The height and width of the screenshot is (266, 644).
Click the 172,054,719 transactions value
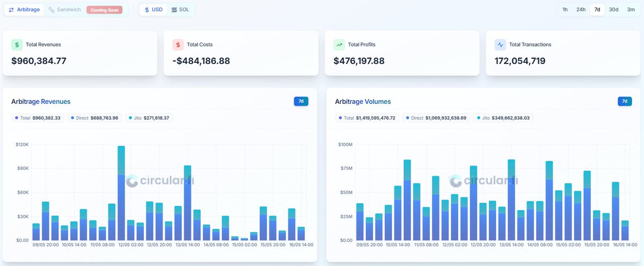click(x=520, y=61)
